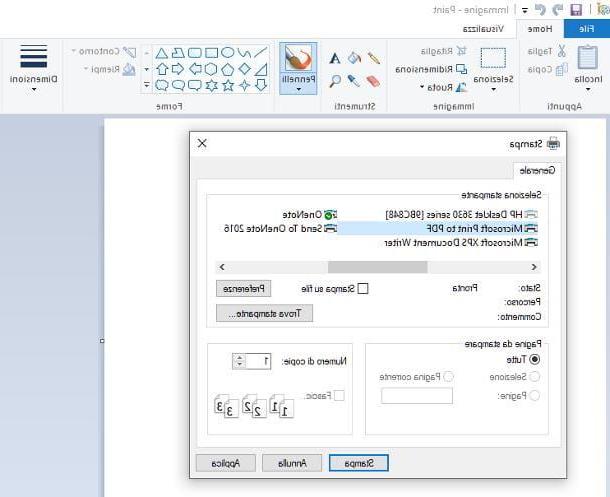Choose the diamond shape in Forme
The width and height of the screenshot is (610, 497).
coord(244,69)
